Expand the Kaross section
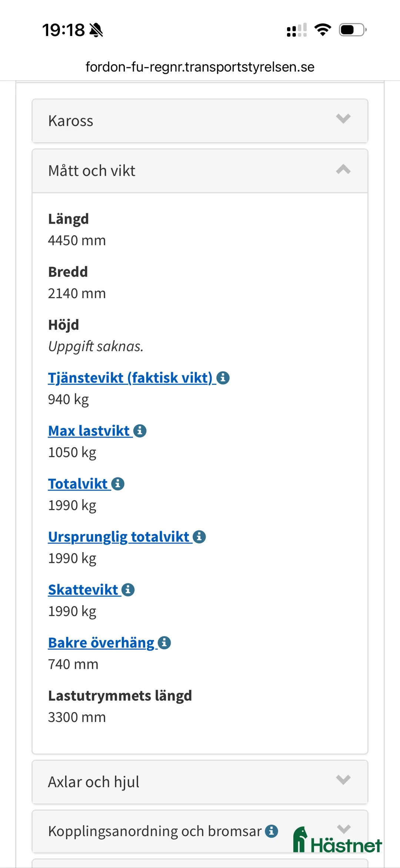Viewport: 400px width, 868px height. (x=200, y=121)
